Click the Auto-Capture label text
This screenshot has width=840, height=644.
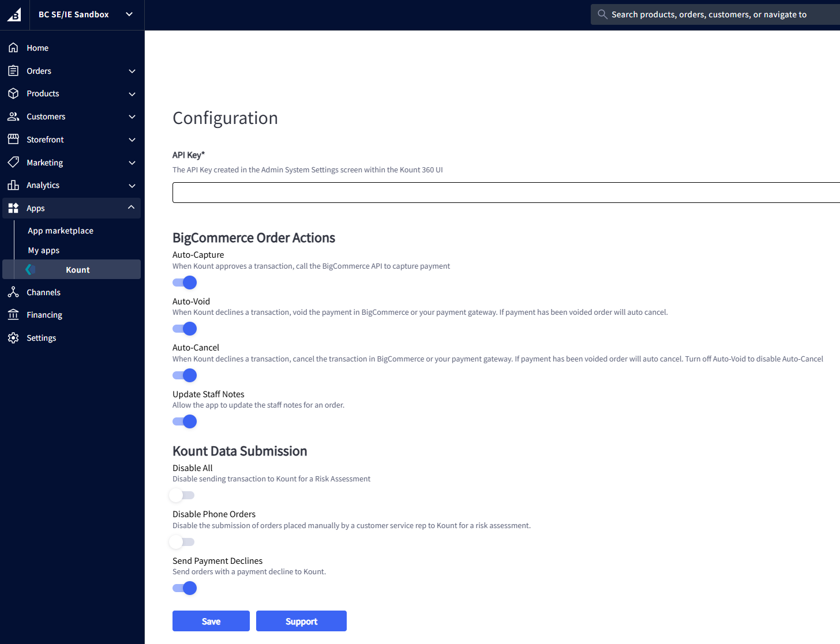[198, 255]
